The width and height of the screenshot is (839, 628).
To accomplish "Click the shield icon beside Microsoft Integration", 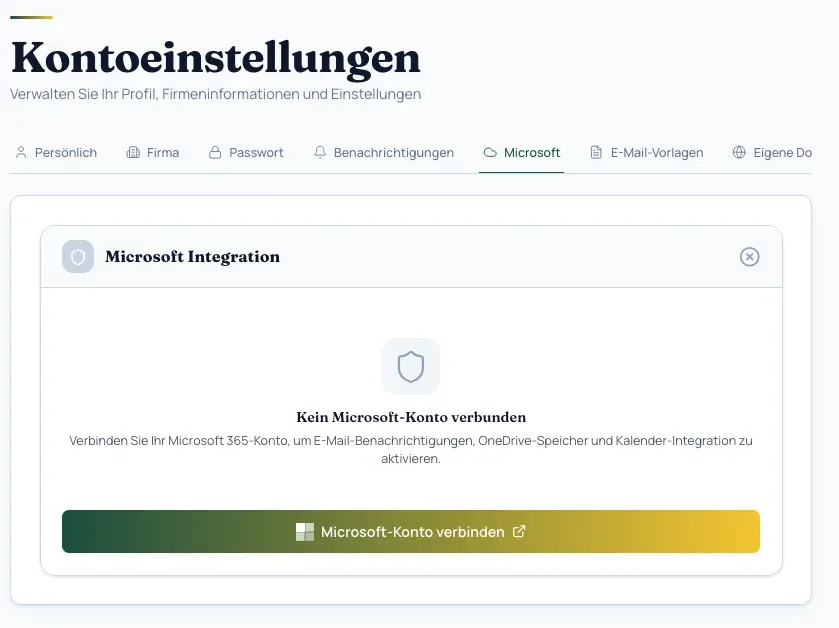I will (x=78, y=257).
